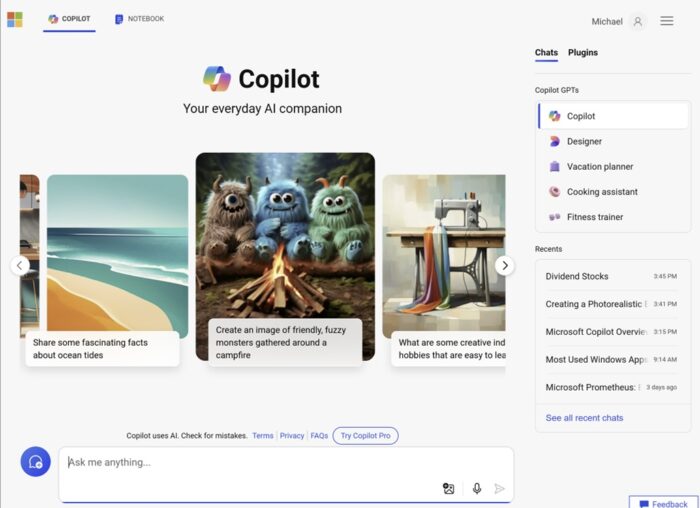Select the Plugins tab
The image size is (700, 508).
[x=583, y=53]
